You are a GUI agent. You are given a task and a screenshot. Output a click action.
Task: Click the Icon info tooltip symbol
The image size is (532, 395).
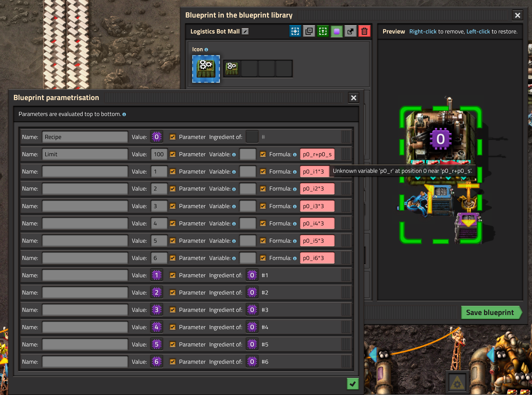[x=206, y=50]
